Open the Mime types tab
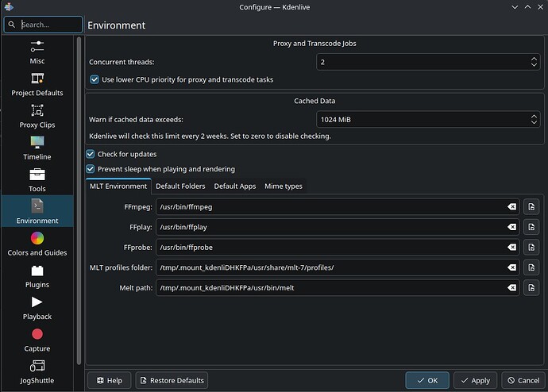548x392 pixels. (x=283, y=186)
